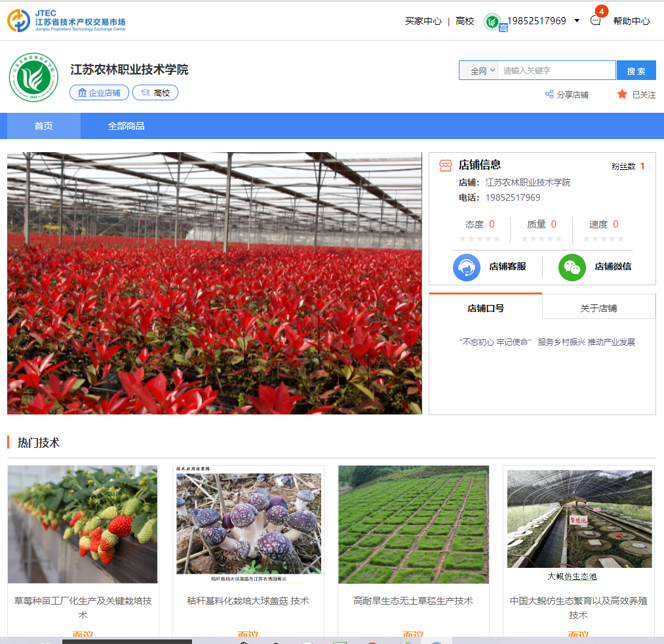Click the user avatar beside the phone number
Screen dimensions: 664x644
[492, 22]
